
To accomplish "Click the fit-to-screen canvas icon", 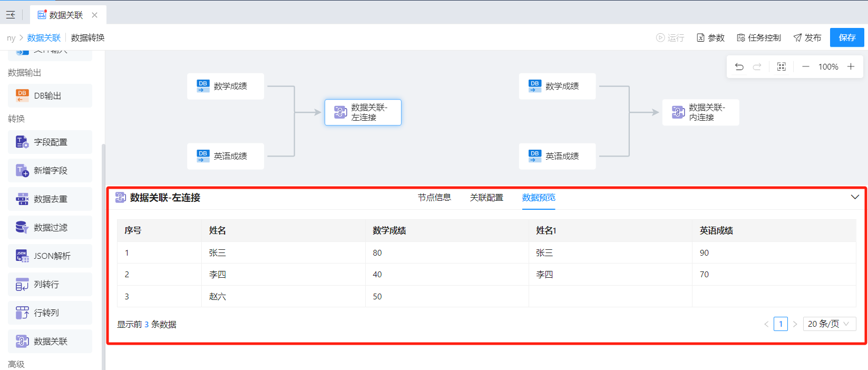I will [781, 67].
